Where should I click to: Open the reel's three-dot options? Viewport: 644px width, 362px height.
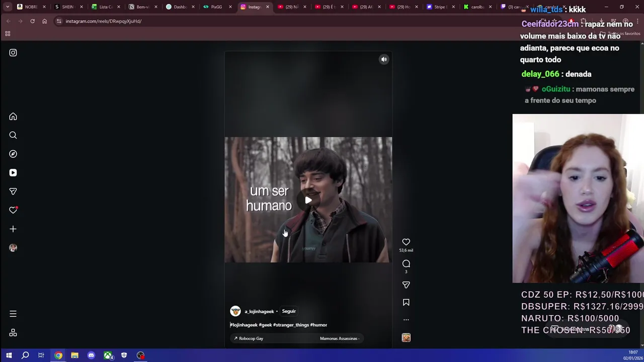[x=406, y=320]
